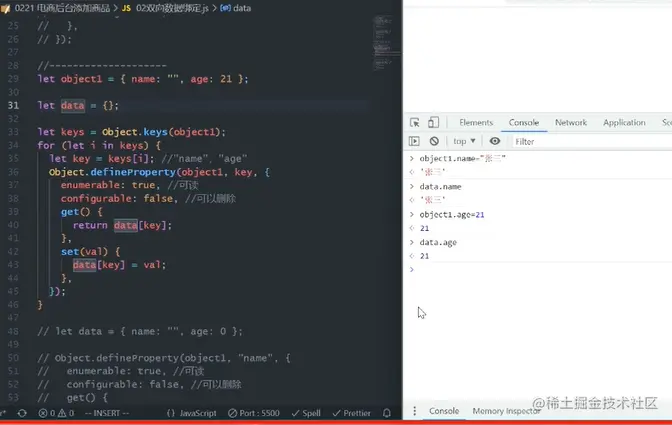
Task: Switch to the Application tab
Action: (624, 123)
